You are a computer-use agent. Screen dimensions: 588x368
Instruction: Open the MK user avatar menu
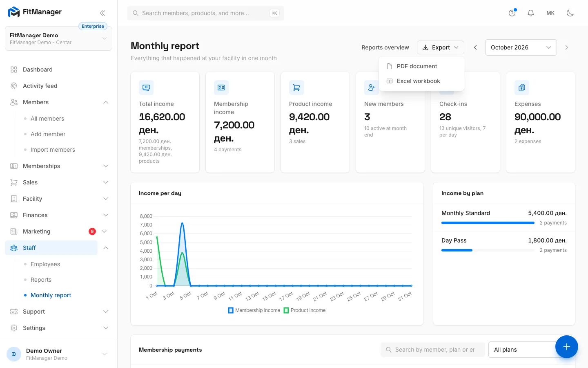coord(550,13)
